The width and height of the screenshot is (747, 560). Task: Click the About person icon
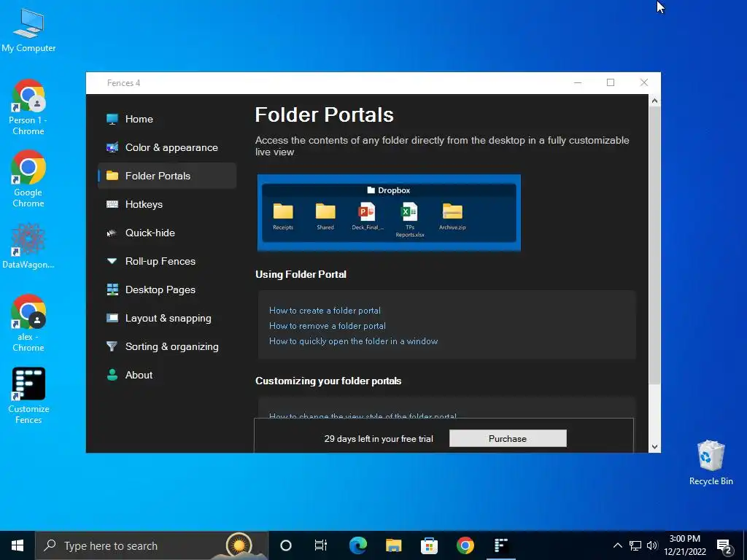coord(112,375)
